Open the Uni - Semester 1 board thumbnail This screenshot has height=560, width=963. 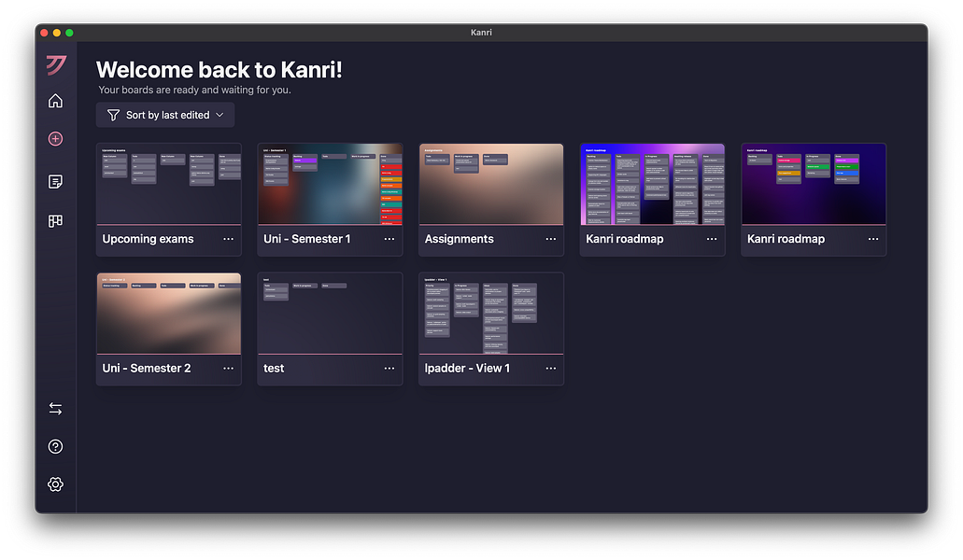point(331,184)
